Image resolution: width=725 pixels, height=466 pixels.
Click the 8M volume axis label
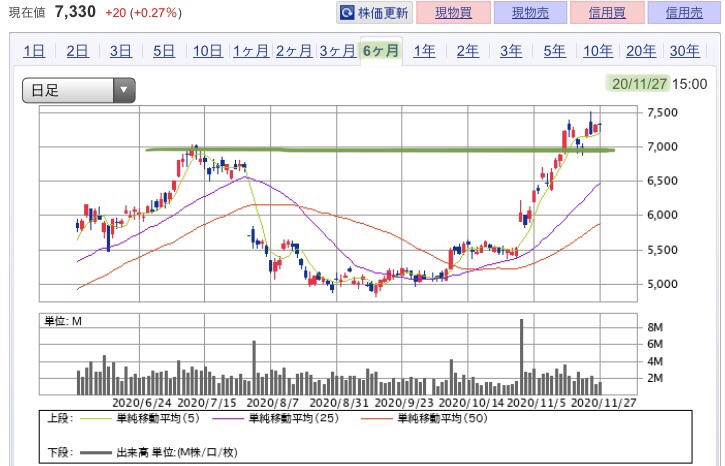coord(655,327)
